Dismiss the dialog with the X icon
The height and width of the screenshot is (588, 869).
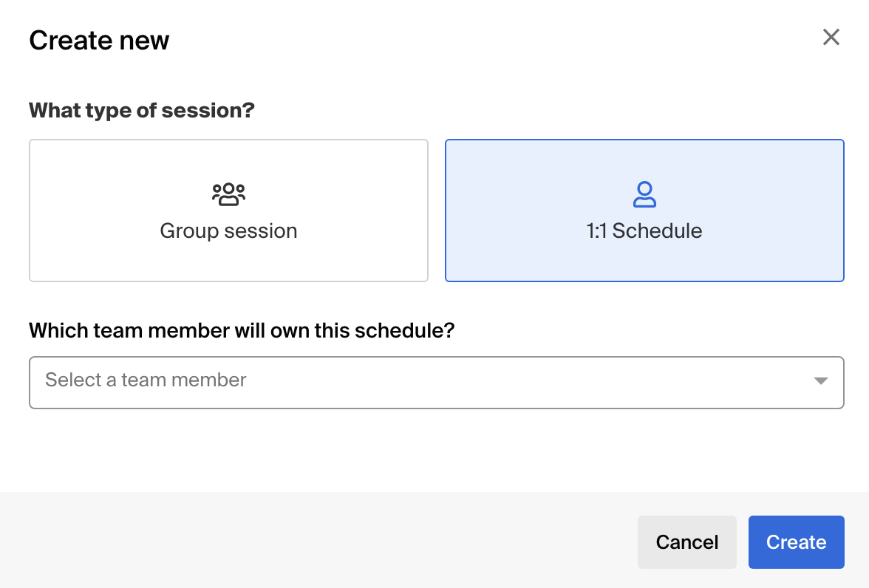click(831, 38)
